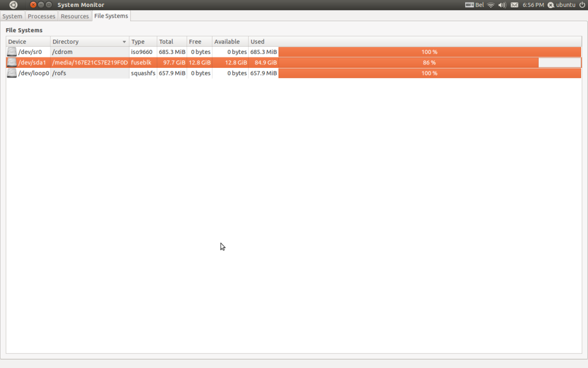Open the power session menu icon
Image resolution: width=588 pixels, height=368 pixels.
[582, 5]
